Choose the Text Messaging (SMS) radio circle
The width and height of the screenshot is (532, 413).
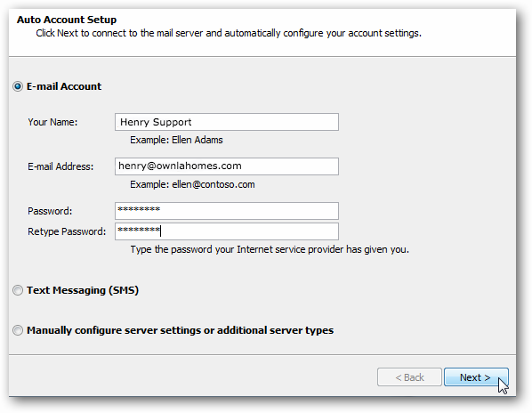[18, 290]
